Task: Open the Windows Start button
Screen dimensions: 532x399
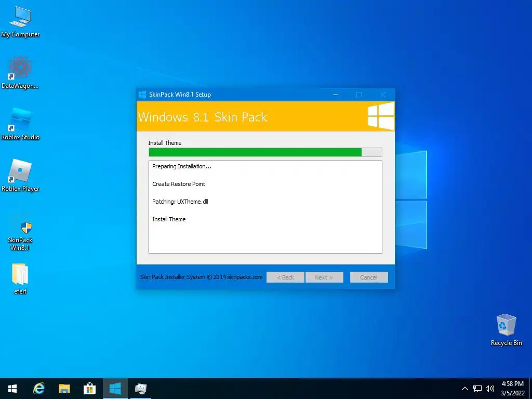Action: tap(12, 389)
